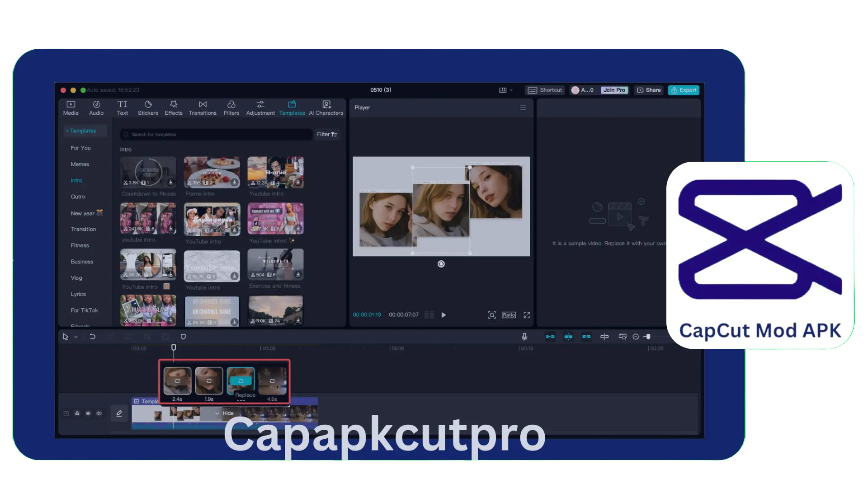Select the Memes category
This screenshot has width=868, height=488.
click(x=80, y=164)
